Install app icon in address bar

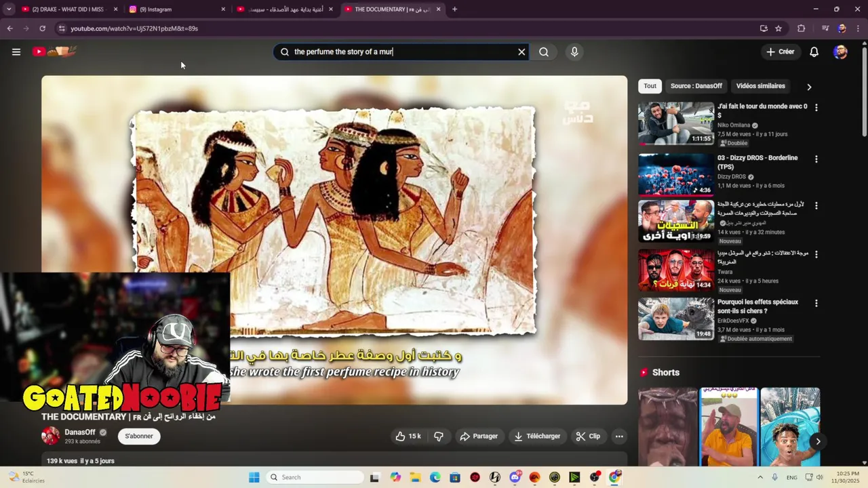point(764,28)
